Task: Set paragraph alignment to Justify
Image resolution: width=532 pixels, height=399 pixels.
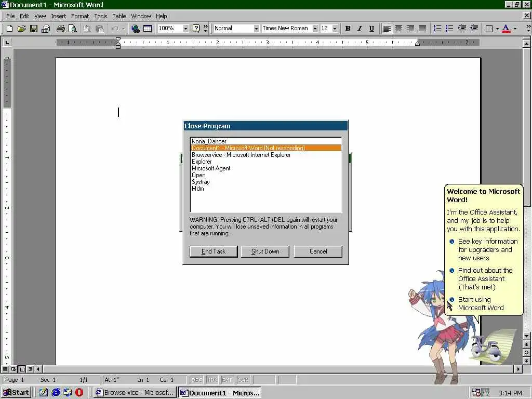Action: [x=422, y=29]
